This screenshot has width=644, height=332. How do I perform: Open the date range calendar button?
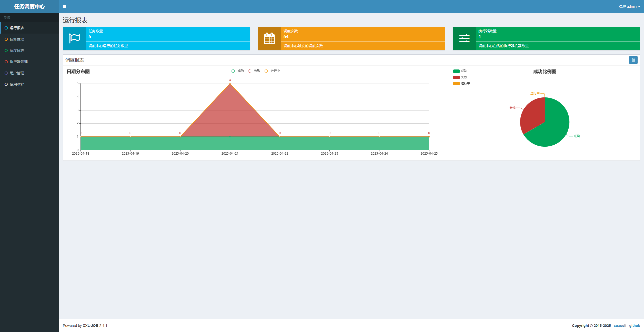pyautogui.click(x=633, y=60)
